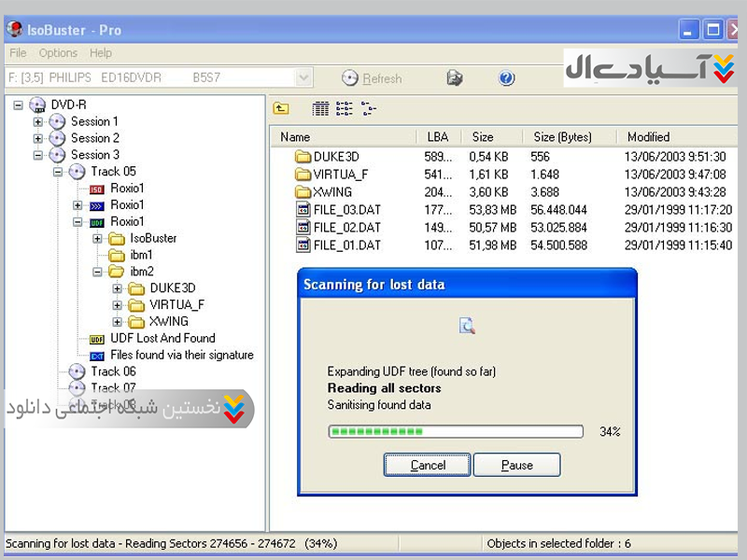Click the help question mark icon

(506, 78)
